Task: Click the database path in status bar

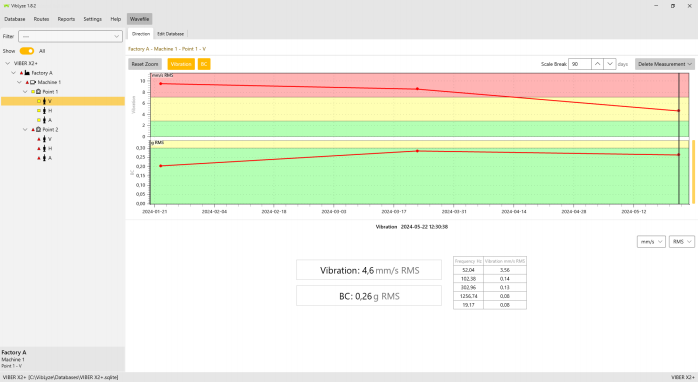Action: (x=73, y=377)
